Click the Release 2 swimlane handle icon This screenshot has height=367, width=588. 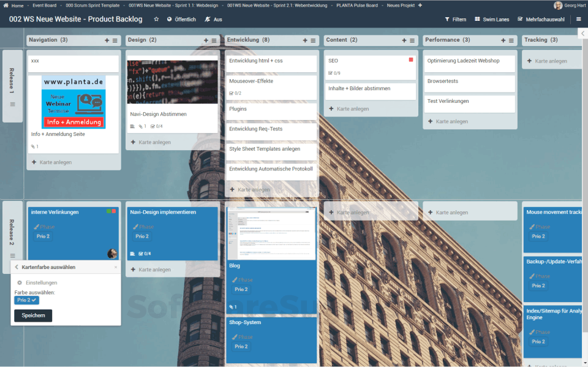coord(13,255)
